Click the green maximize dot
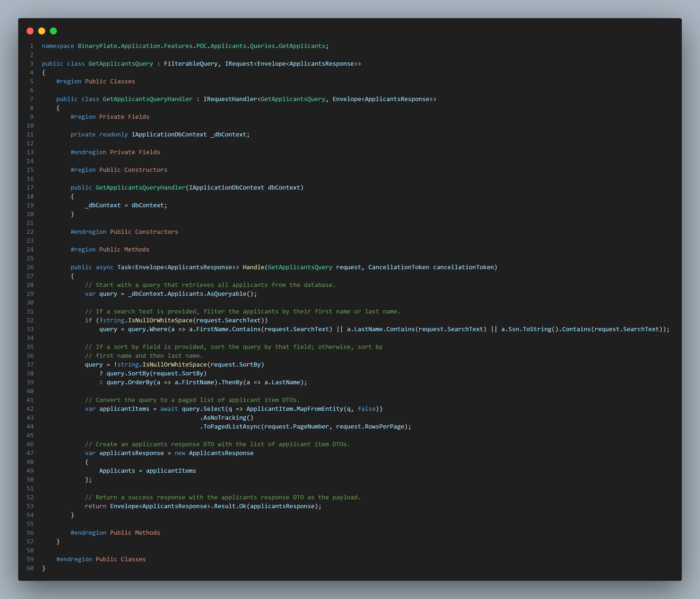This screenshot has height=599, width=700. click(x=53, y=31)
